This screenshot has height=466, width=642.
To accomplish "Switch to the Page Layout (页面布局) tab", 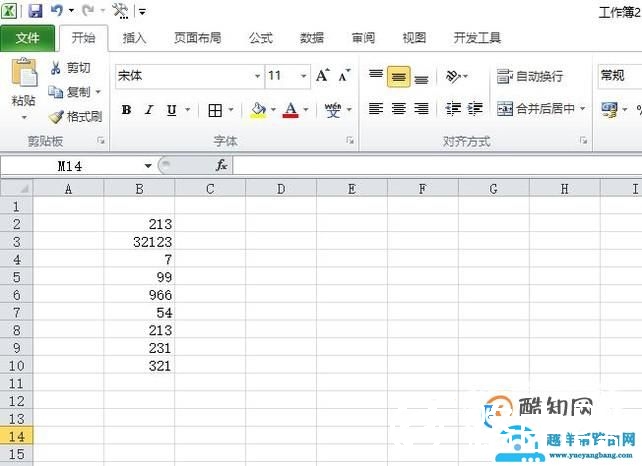I will click(197, 38).
